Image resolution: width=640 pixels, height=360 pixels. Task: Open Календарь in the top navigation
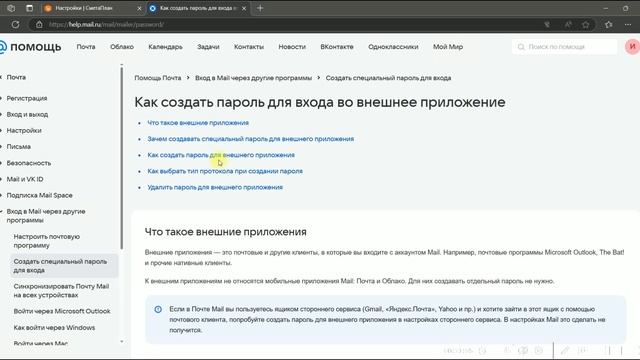[165, 47]
